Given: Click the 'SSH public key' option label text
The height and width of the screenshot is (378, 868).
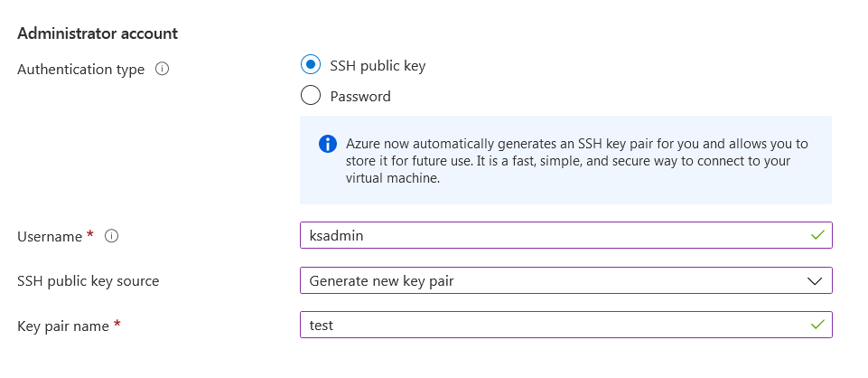Looking at the screenshot, I should 378,66.
